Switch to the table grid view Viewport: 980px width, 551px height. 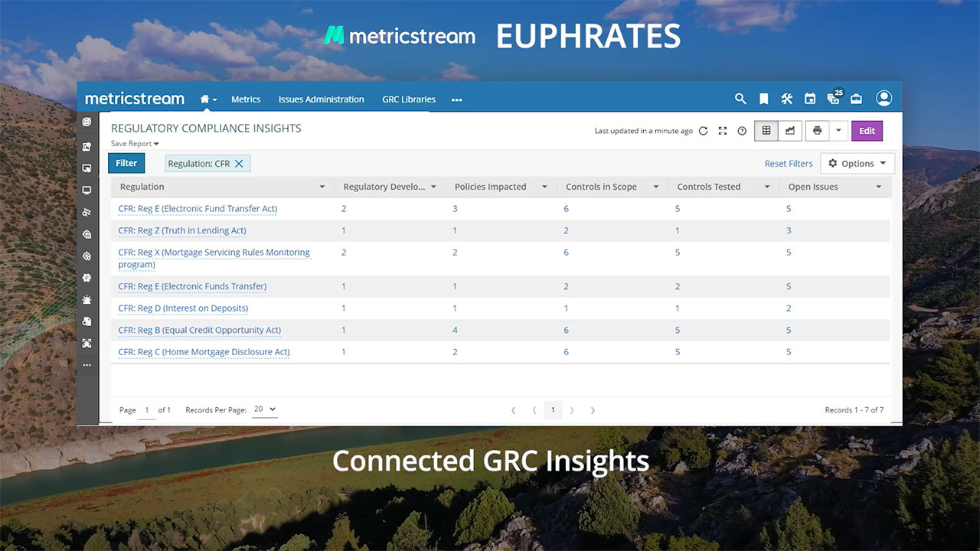click(x=766, y=131)
